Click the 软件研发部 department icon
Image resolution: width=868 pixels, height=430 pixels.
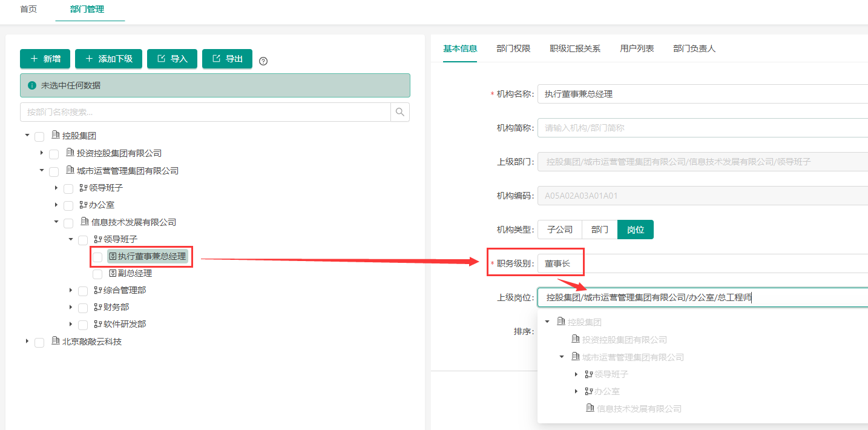98,324
